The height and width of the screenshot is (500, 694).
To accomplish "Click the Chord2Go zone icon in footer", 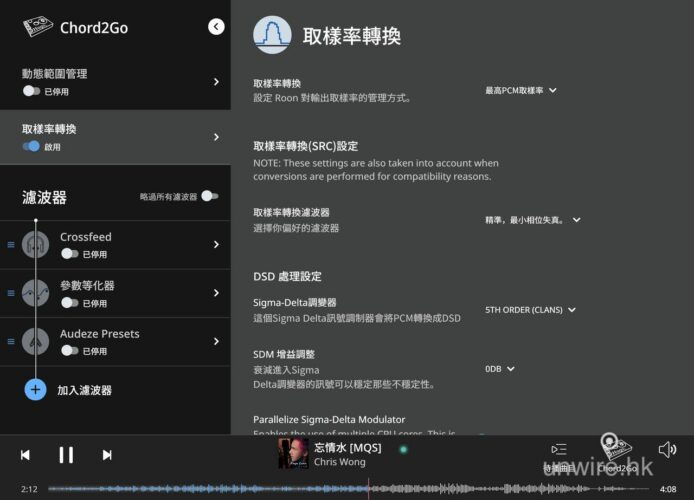I will pyautogui.click(x=613, y=448).
